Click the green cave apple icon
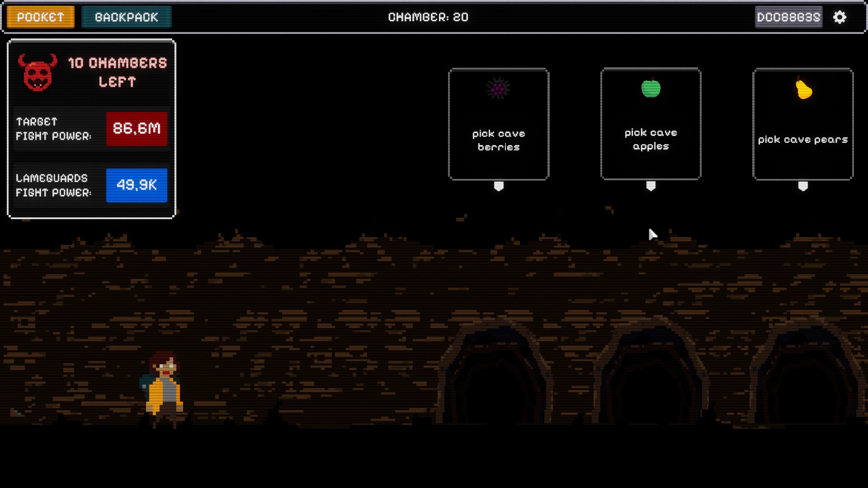This screenshot has width=868, height=488. coord(651,88)
